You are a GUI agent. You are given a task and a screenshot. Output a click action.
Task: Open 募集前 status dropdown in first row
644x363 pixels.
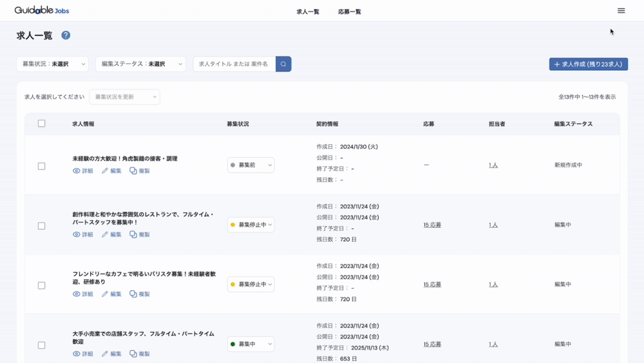coord(251,165)
